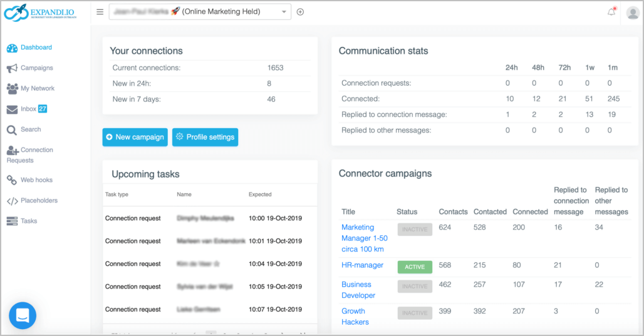Click the Web hooks icon
Image resolution: width=644 pixels, height=336 pixels.
click(12, 180)
